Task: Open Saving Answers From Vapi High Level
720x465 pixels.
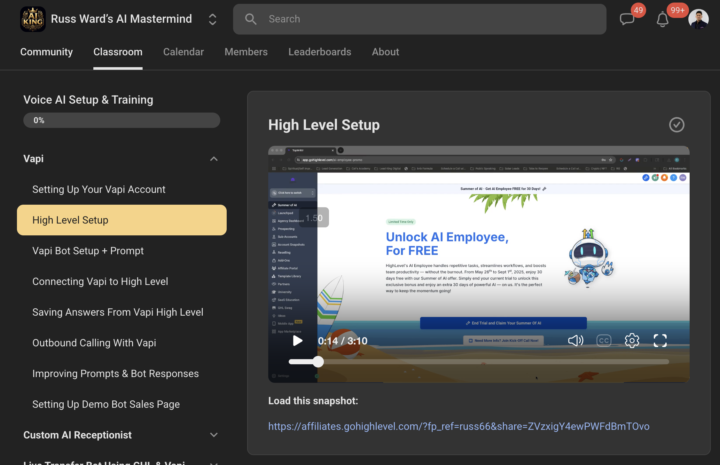Action: [x=122, y=312]
